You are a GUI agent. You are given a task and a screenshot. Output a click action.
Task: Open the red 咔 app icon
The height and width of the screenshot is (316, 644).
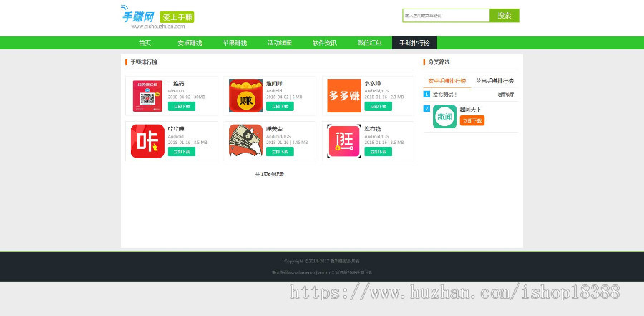pyautogui.click(x=147, y=141)
